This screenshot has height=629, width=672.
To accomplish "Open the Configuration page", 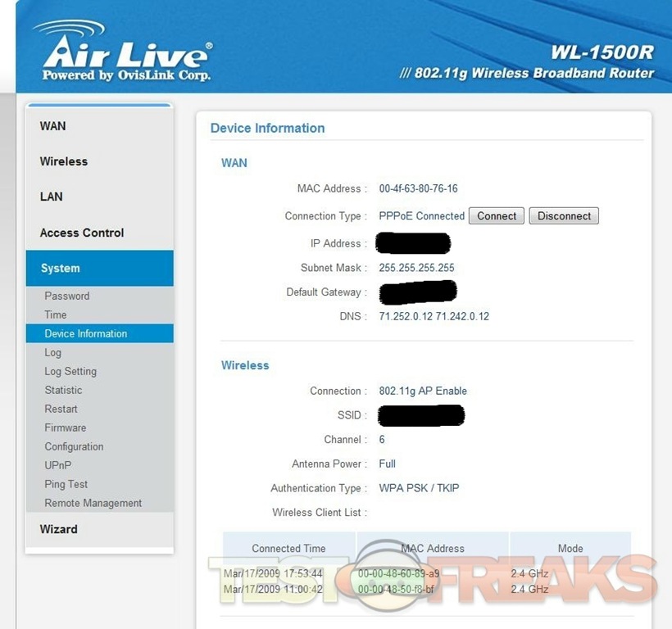I will (74, 446).
